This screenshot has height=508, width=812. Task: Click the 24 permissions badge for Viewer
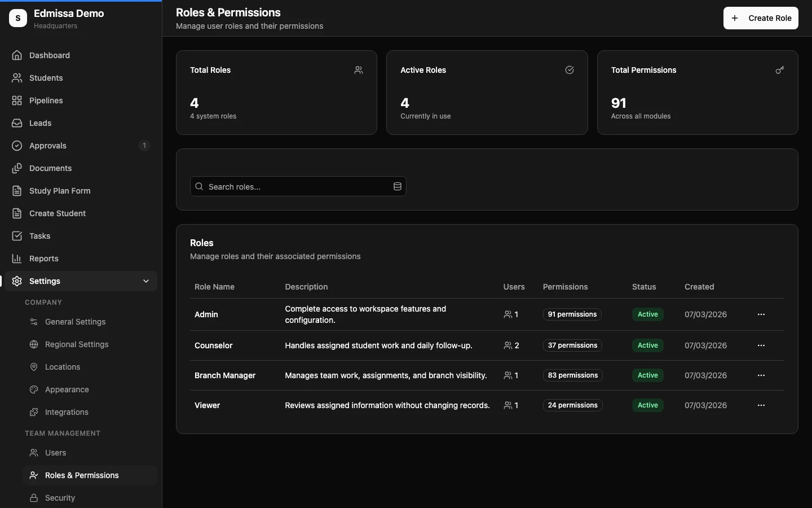(573, 405)
